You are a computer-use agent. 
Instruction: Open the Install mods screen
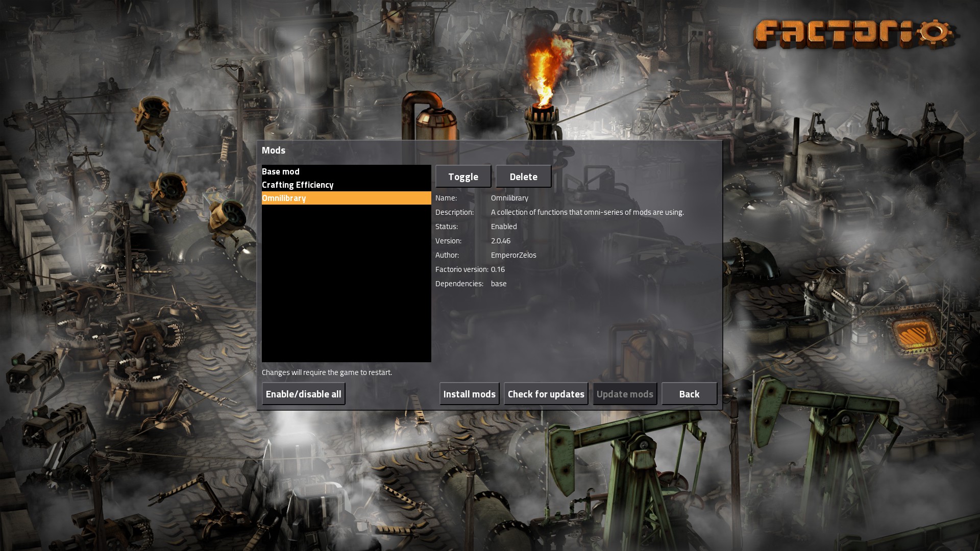point(469,394)
